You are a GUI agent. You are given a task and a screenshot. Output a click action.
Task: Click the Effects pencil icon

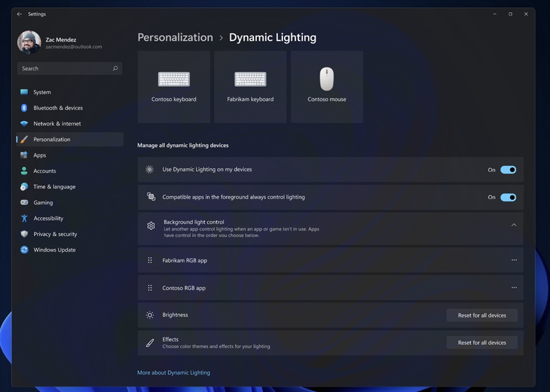pos(150,342)
